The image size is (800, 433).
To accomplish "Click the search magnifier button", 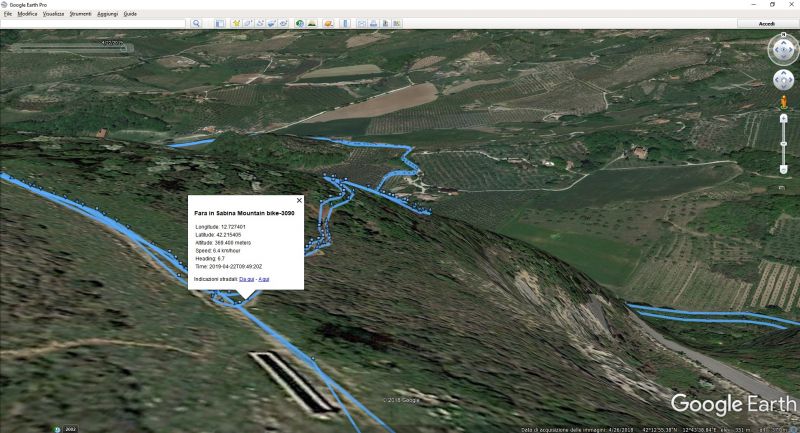I will tap(196, 23).
